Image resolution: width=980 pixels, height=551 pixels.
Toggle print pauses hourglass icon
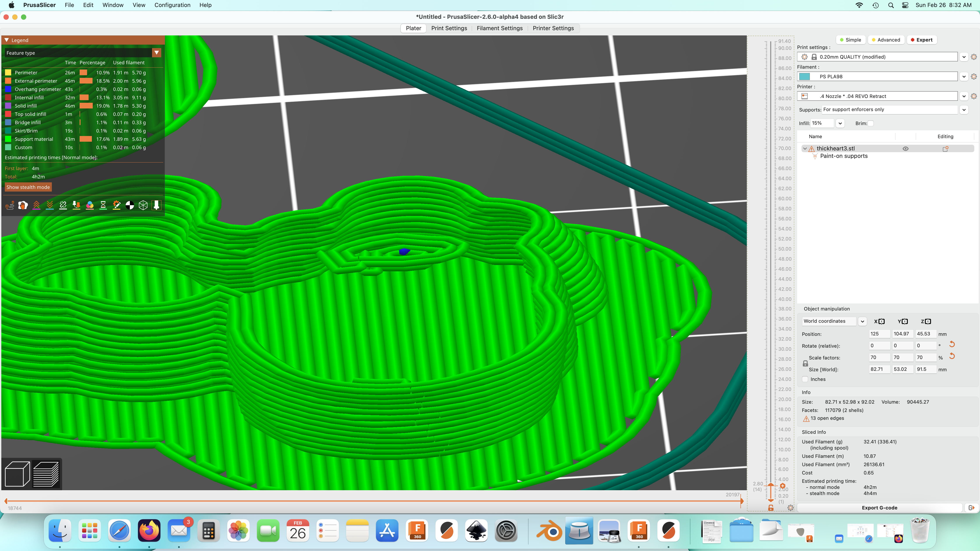pyautogui.click(x=103, y=205)
